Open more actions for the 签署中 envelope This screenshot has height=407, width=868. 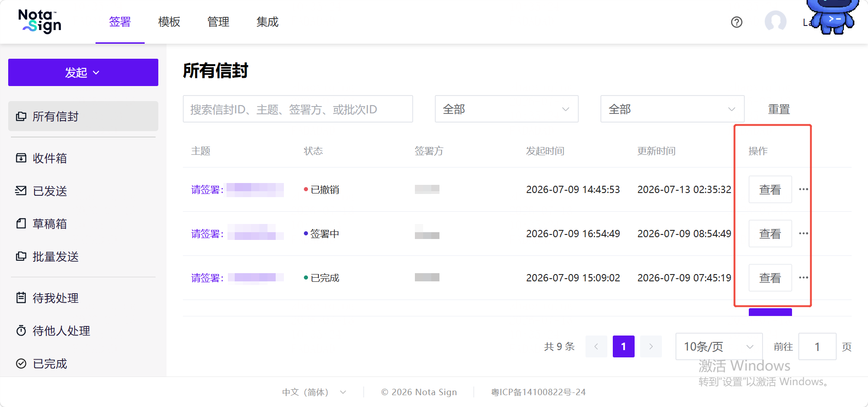tap(803, 234)
